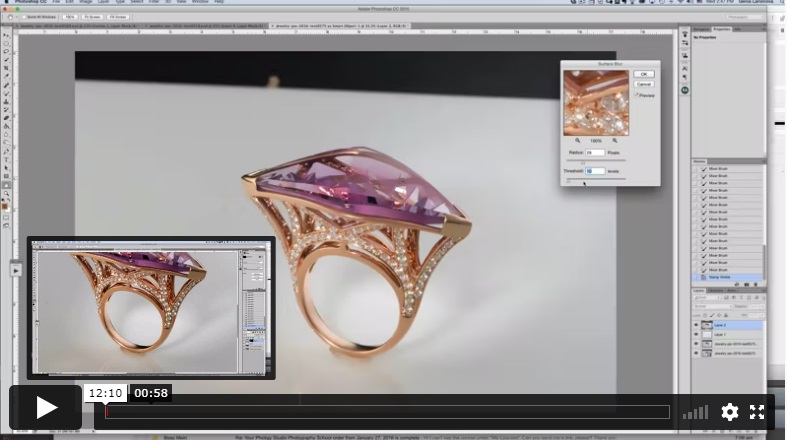Select the Brush tool
The image size is (787, 440).
pos(7,93)
